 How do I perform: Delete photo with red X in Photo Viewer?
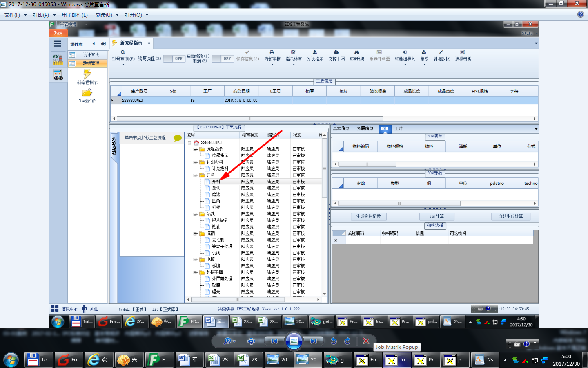click(366, 341)
